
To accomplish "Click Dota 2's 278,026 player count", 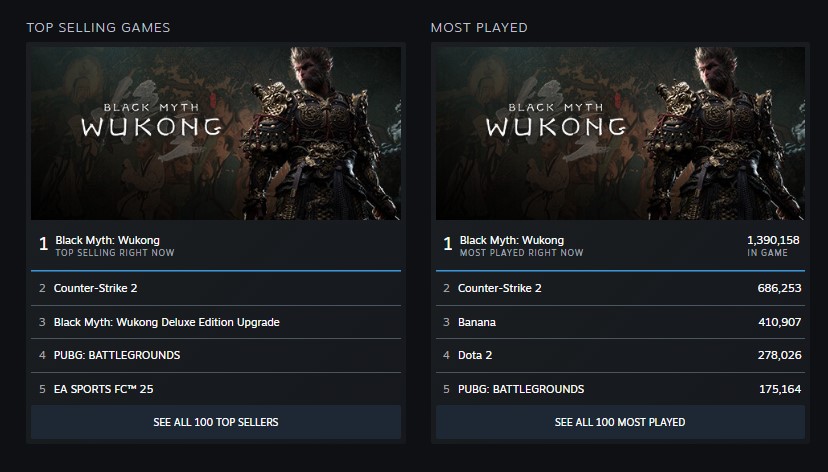I will pyautogui.click(x=780, y=355).
